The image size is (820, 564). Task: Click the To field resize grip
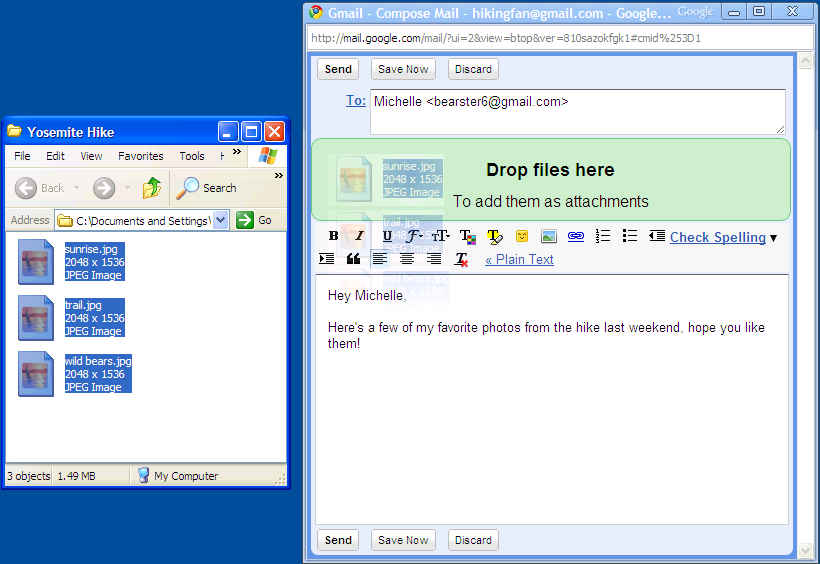780,129
